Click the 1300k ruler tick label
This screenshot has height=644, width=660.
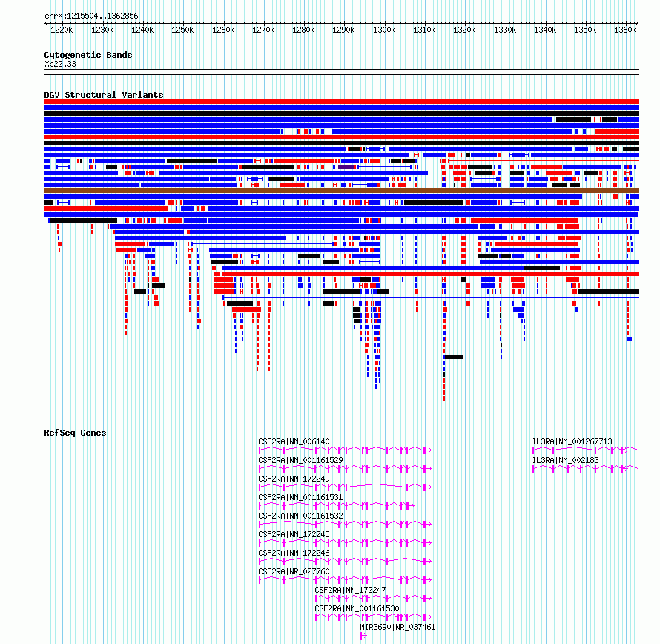pos(384,30)
